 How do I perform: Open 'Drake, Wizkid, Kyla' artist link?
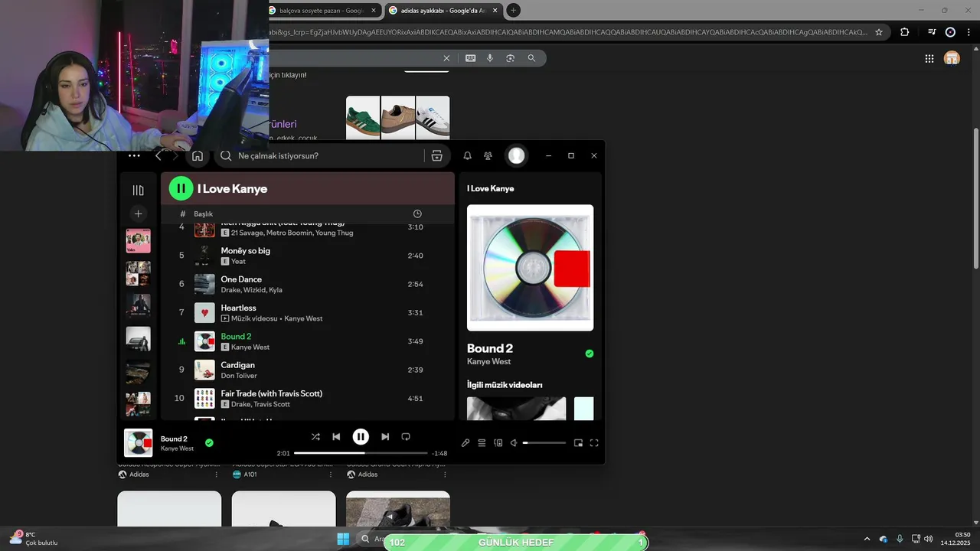(251, 290)
